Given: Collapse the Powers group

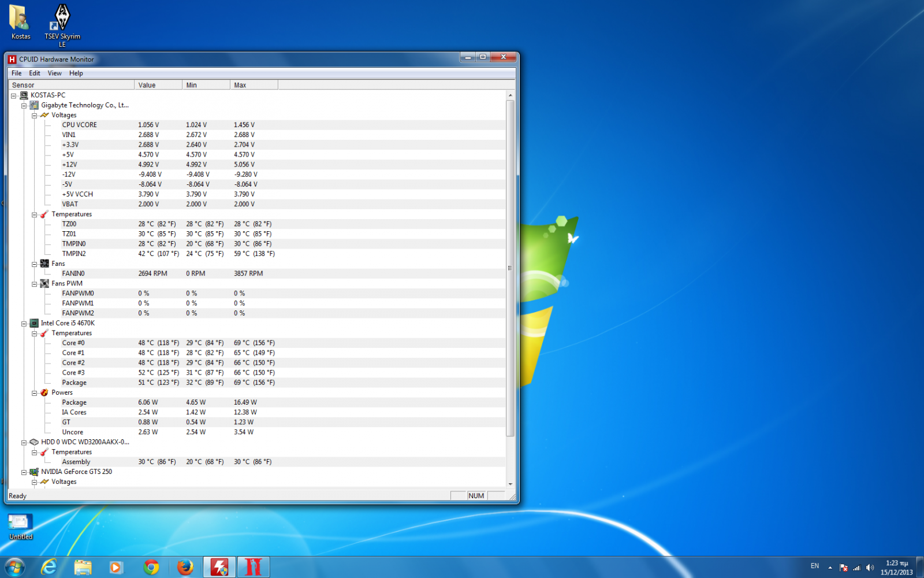Looking at the screenshot, I should [34, 393].
